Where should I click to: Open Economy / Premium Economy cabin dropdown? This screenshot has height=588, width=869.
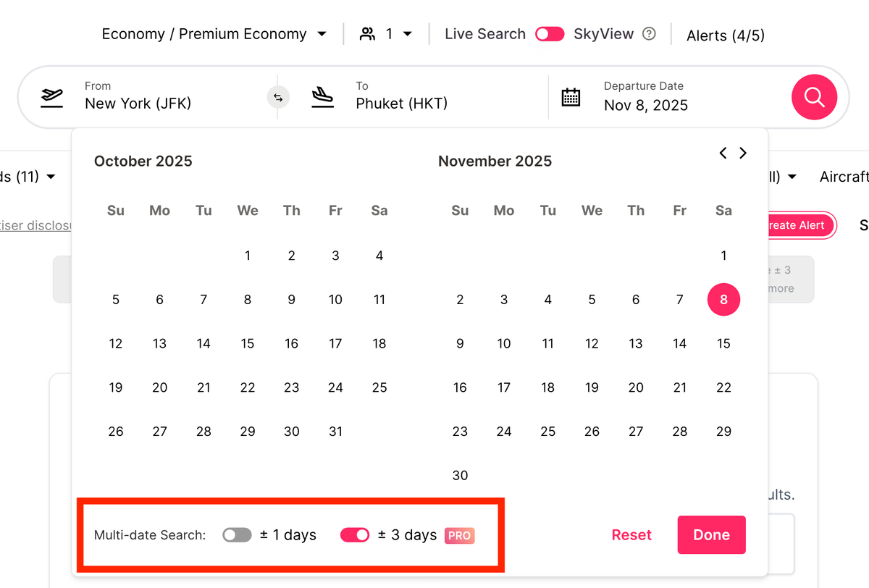214,34
